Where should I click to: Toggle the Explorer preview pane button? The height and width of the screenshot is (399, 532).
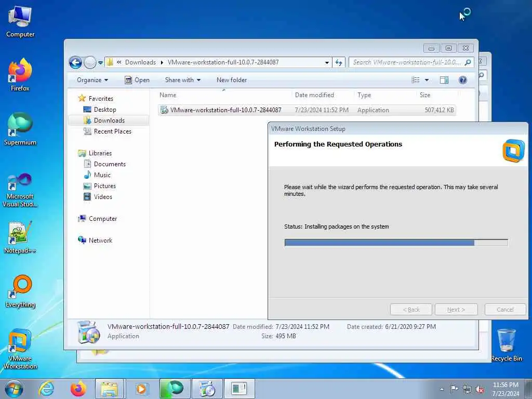(444, 80)
